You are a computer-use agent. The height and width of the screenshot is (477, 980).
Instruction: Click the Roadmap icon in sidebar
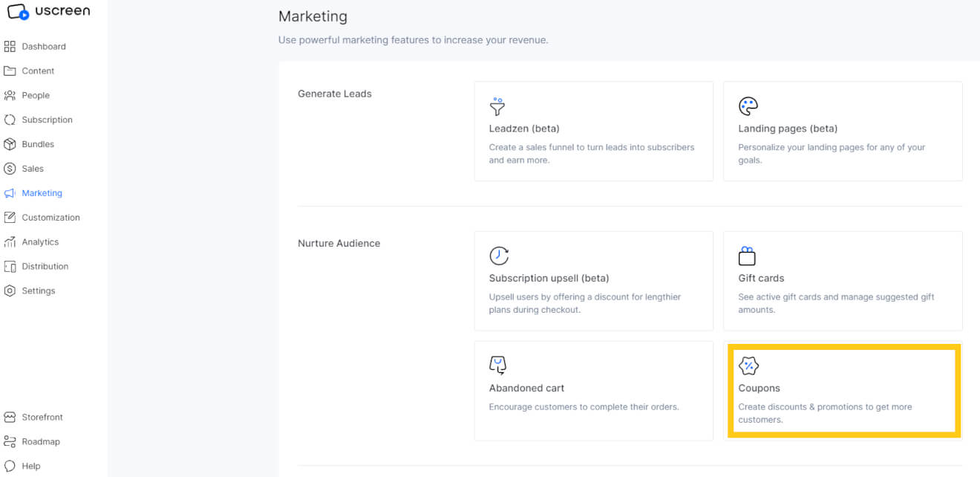point(10,442)
